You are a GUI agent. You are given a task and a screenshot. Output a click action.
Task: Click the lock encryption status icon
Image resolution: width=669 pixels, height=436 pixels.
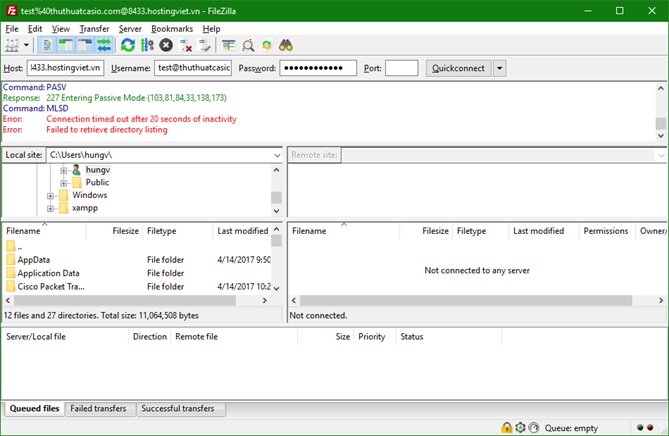point(506,427)
